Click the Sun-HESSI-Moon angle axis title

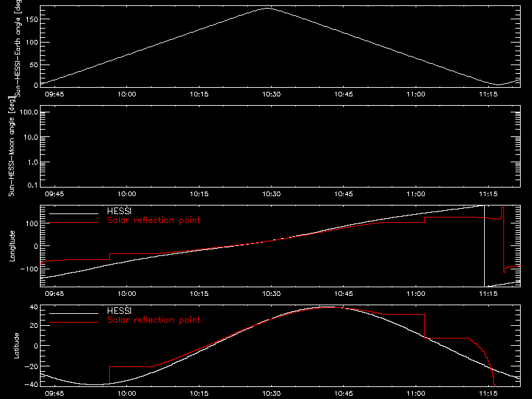(11, 146)
